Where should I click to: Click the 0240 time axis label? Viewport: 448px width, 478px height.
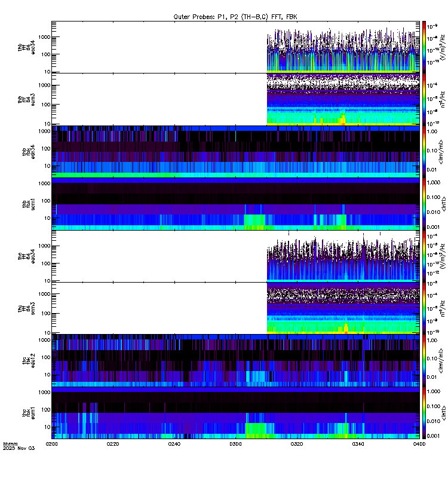click(x=174, y=444)
